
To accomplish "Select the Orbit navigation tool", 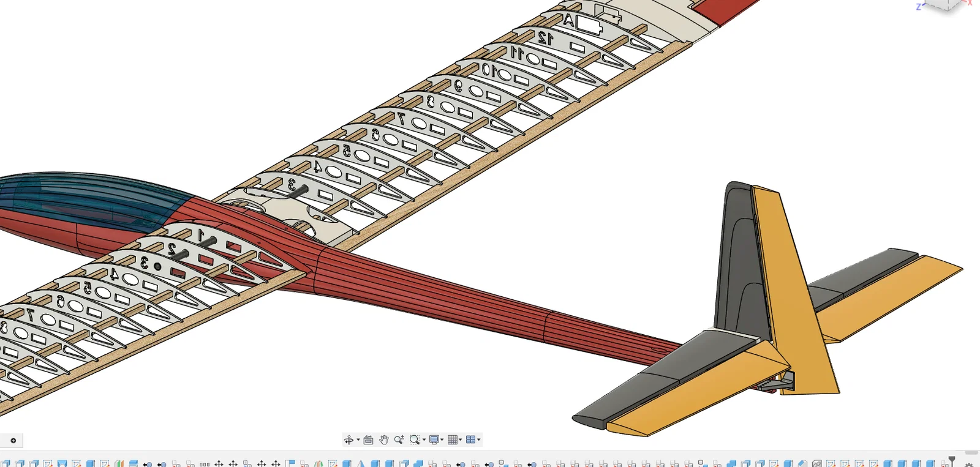I will [x=349, y=440].
